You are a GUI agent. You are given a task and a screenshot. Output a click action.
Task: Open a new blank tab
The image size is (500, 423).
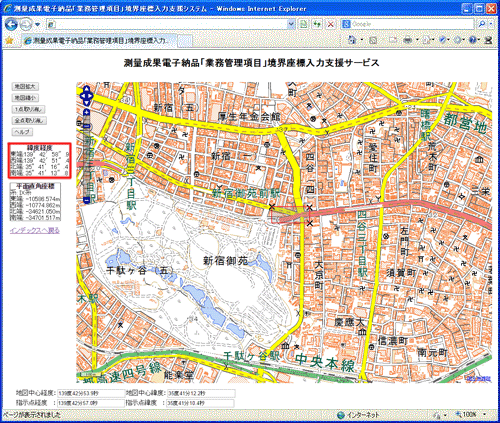(185, 41)
